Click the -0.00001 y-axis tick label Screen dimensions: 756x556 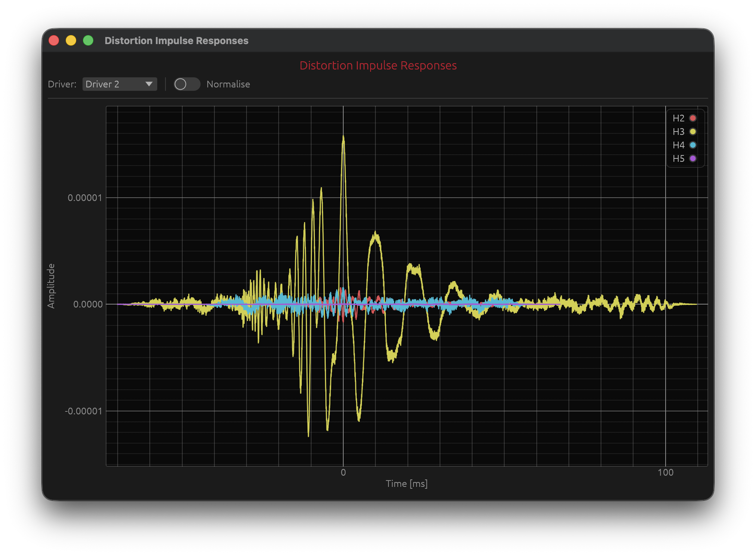(83, 411)
